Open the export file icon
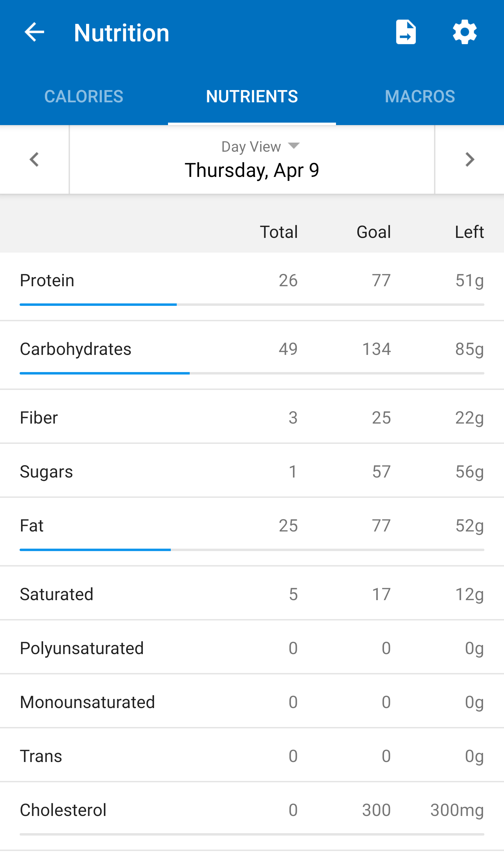The height and width of the screenshot is (865, 504). 406,32
